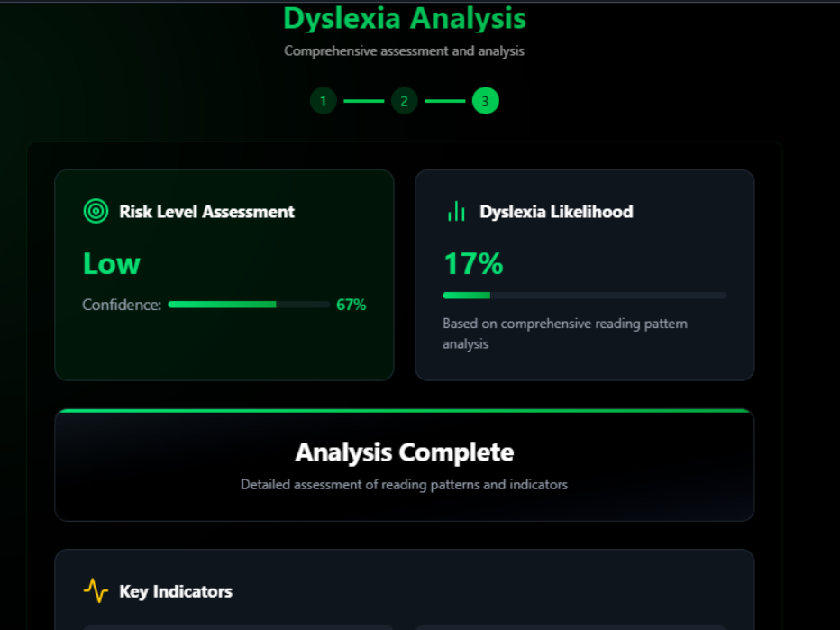Click the 'Confidence:' label
This screenshot has width=840, height=630.
pyautogui.click(x=122, y=305)
